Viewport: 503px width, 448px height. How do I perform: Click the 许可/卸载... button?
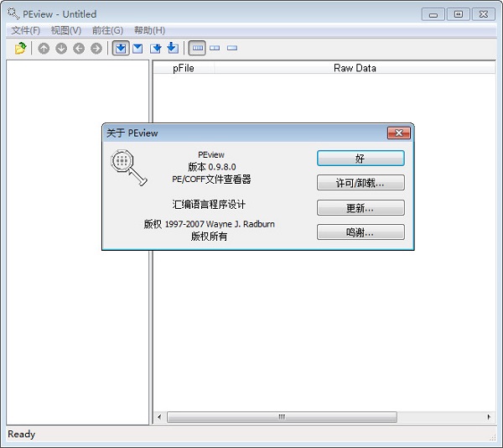pos(360,183)
